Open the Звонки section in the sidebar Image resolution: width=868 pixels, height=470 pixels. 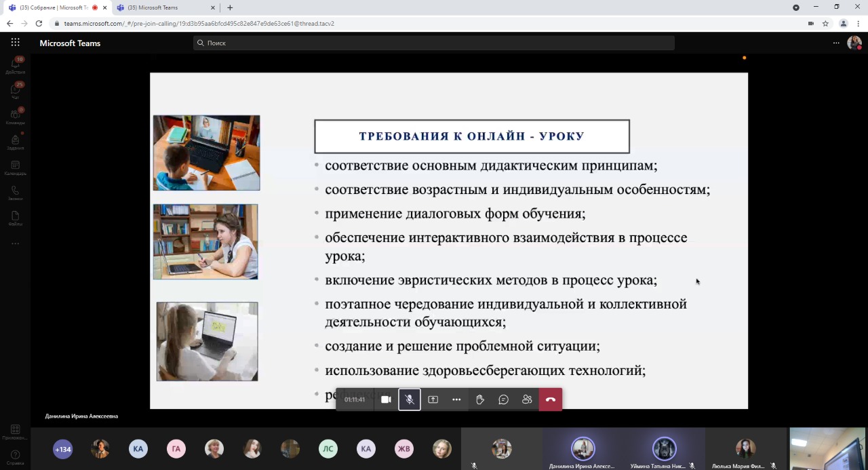point(15,193)
